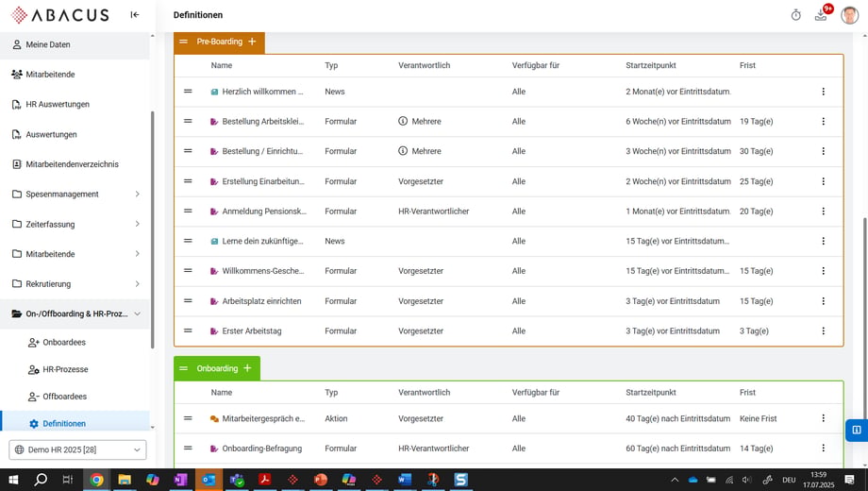Click the Onboarding section label
The height and width of the screenshot is (491, 868).
[x=217, y=368]
